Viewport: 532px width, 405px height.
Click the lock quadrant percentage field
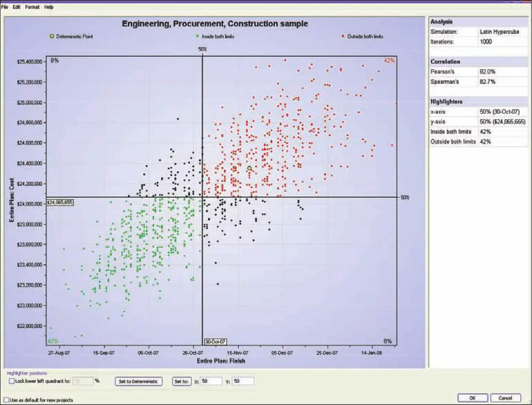(83, 381)
